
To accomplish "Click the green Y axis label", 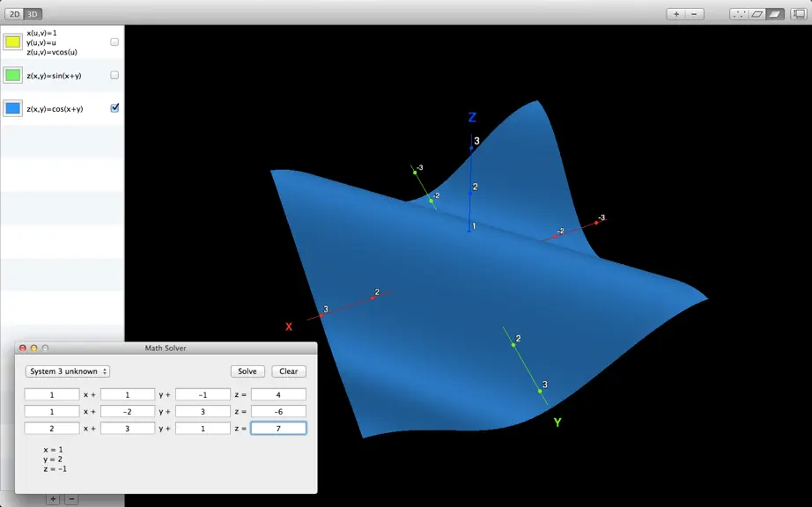I will (557, 422).
